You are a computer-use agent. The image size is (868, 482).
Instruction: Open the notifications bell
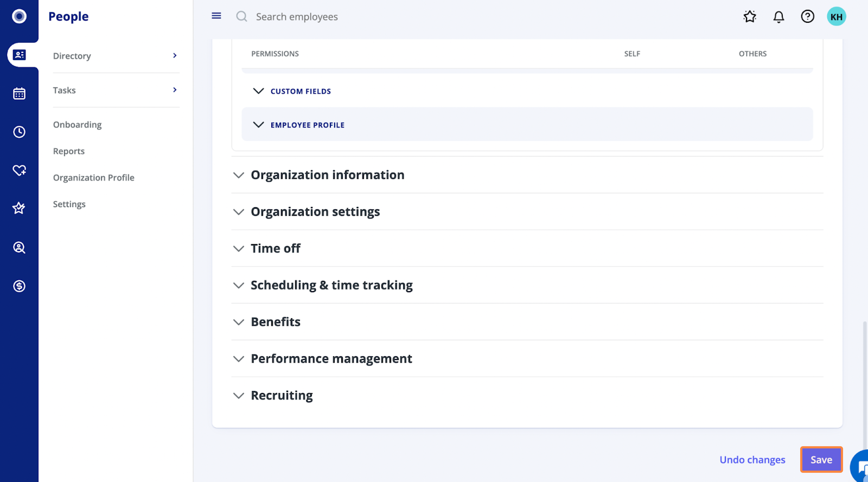coord(779,17)
